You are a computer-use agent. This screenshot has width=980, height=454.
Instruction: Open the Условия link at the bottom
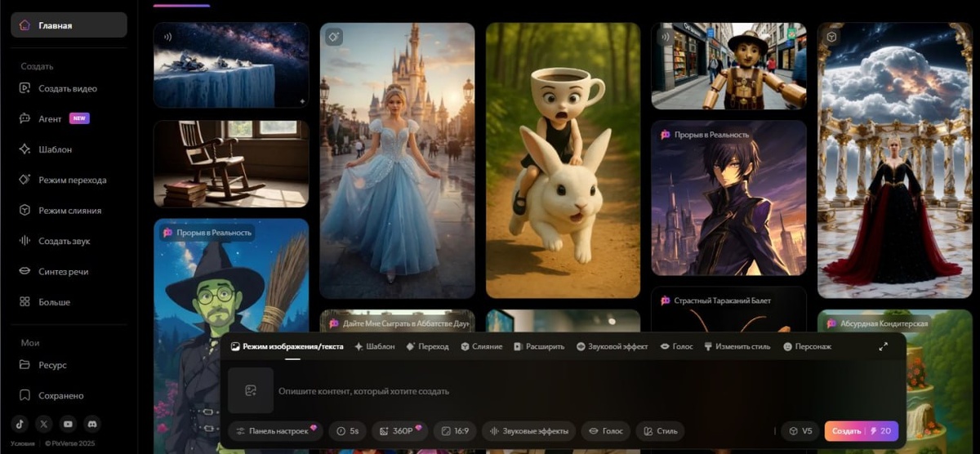[23, 443]
